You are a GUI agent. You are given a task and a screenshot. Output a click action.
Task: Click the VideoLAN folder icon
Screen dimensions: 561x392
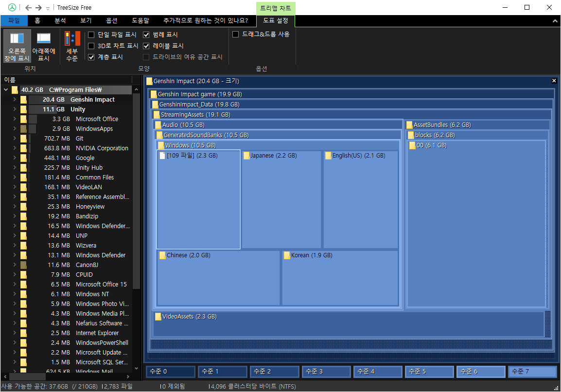(24, 187)
